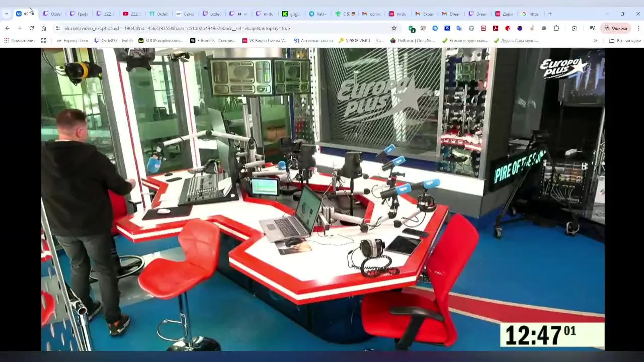Open the VK Видео Live bookmark
Image resolution: width=644 pixels, height=362 pixels.
(265, 41)
